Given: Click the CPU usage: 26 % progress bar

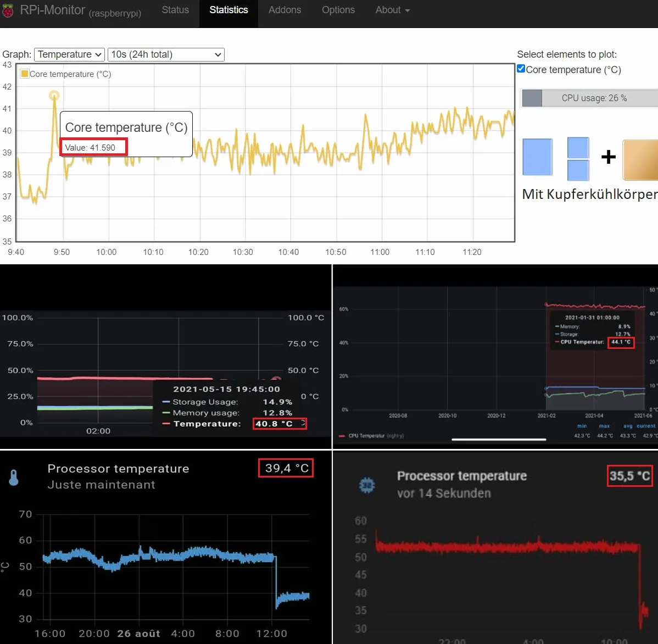Looking at the screenshot, I should [590, 98].
